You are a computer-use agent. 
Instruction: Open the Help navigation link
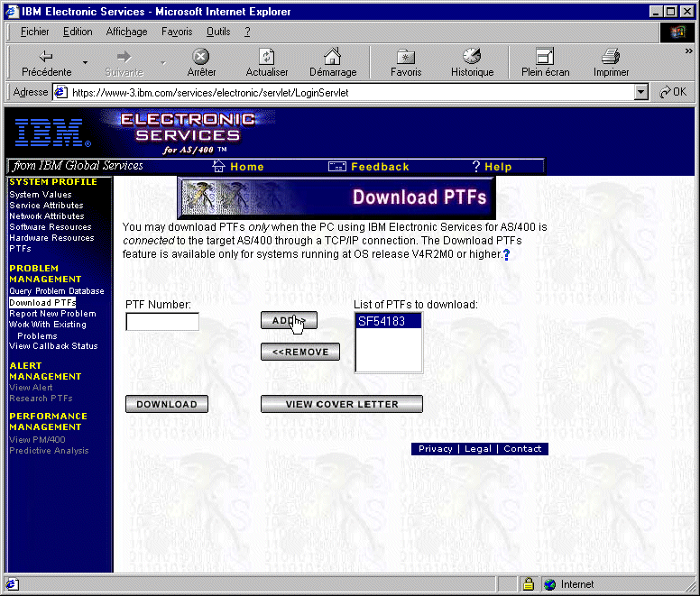coord(498,167)
